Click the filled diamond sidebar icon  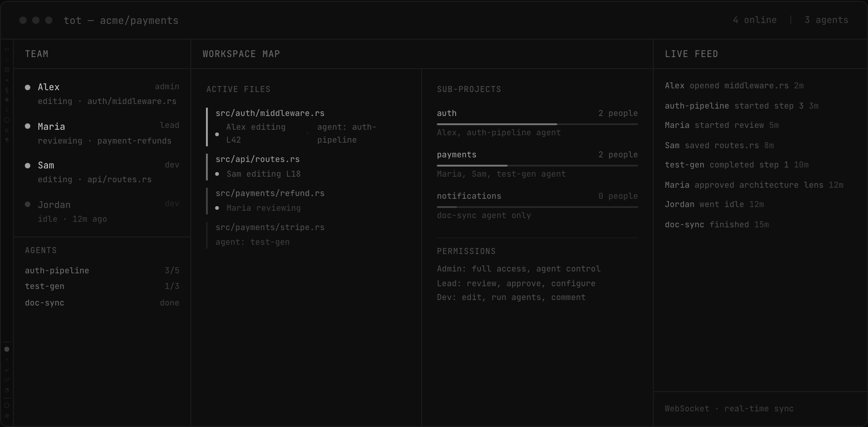tap(7, 100)
